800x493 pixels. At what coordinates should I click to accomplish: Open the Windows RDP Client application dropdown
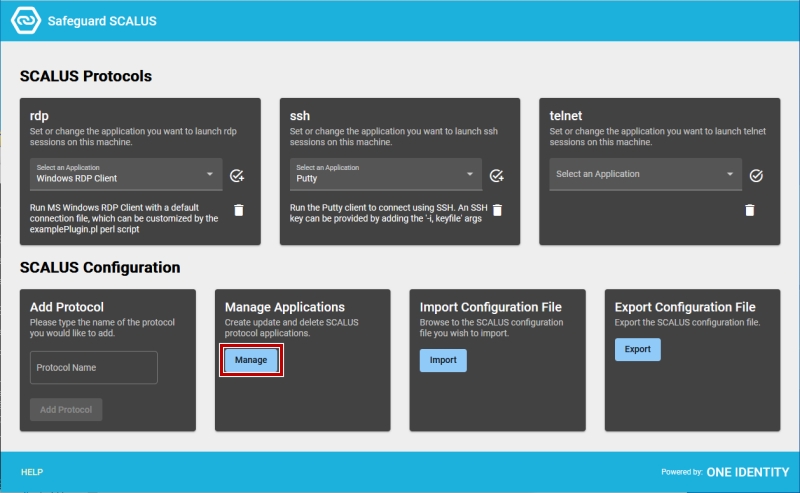coord(126,175)
